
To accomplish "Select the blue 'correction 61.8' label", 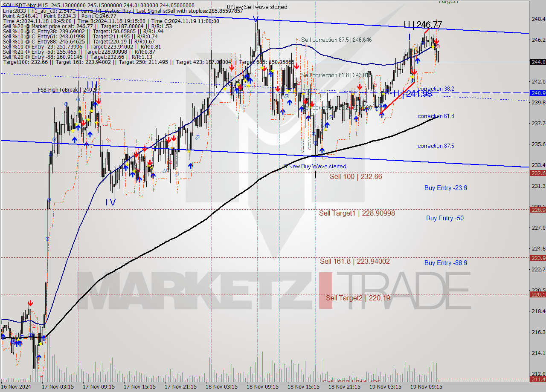I will [x=436, y=116].
